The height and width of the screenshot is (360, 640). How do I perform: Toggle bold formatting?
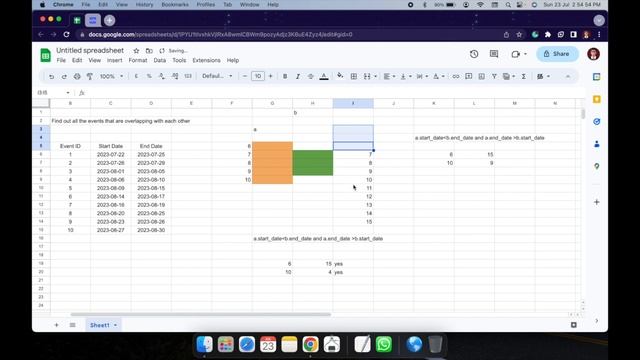[285, 76]
